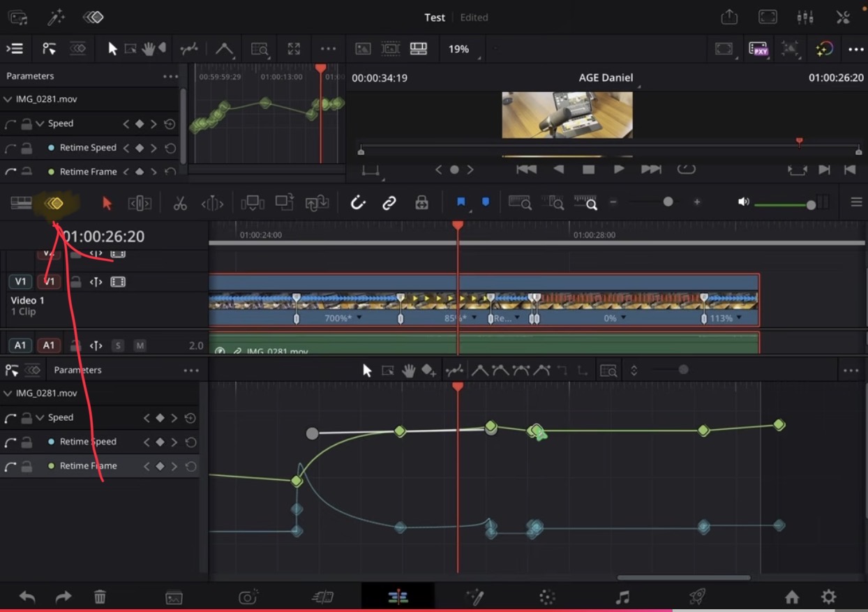This screenshot has height=612, width=868.
Task: Add a blue marker from timeline toolbar
Action: tap(486, 202)
